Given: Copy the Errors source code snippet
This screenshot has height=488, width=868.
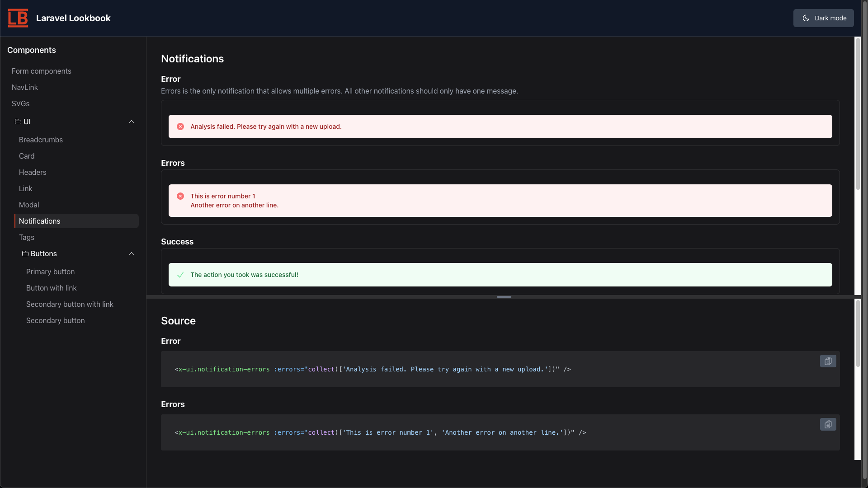Looking at the screenshot, I should coord(828,424).
